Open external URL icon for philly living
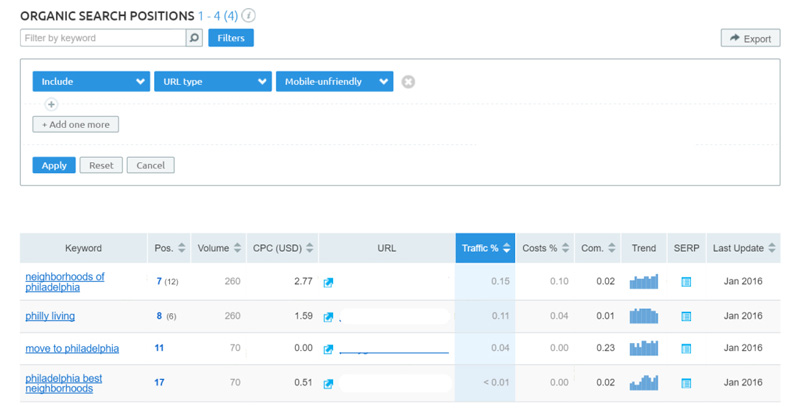The width and height of the screenshot is (800, 413). tap(328, 317)
